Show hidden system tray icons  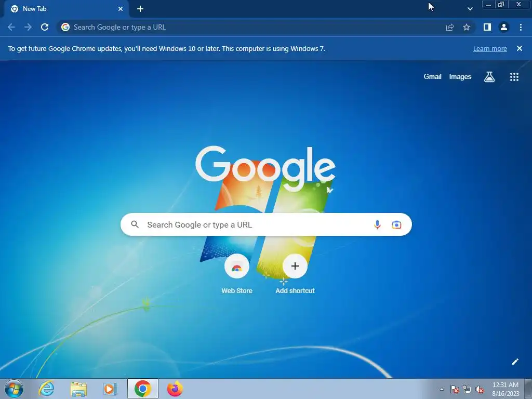coord(442,389)
